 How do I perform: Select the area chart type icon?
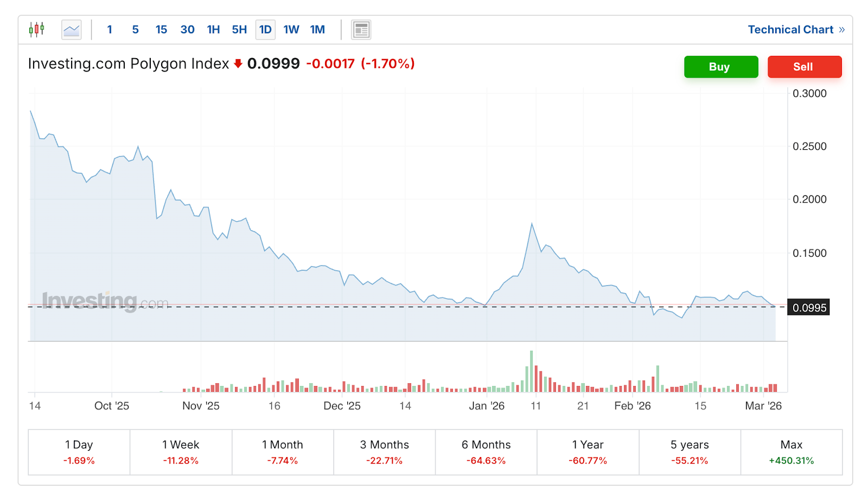[x=72, y=29]
